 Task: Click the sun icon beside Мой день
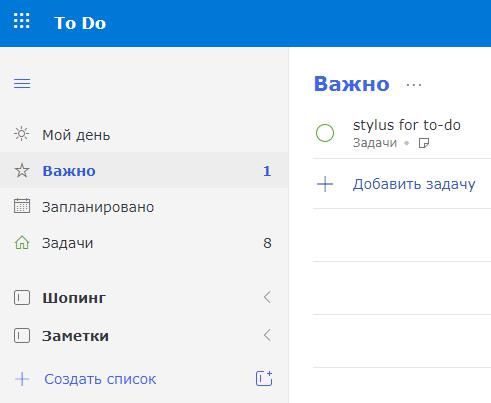pos(22,134)
